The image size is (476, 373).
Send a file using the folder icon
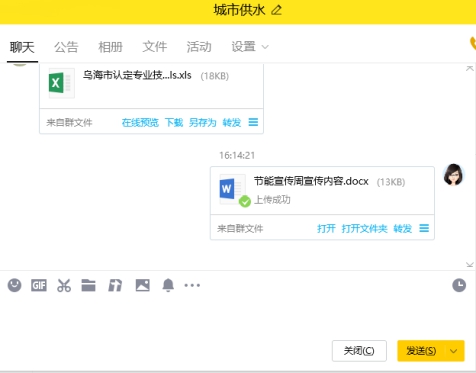click(x=88, y=285)
